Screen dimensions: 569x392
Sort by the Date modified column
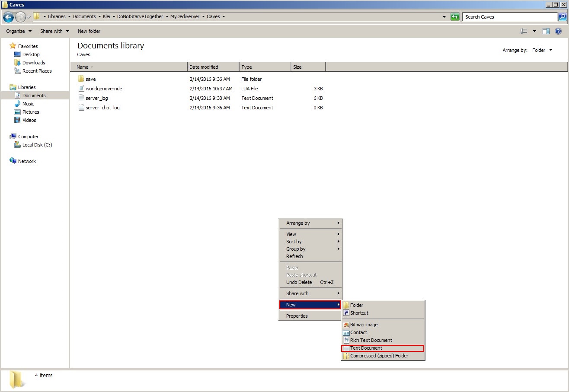tap(214, 67)
